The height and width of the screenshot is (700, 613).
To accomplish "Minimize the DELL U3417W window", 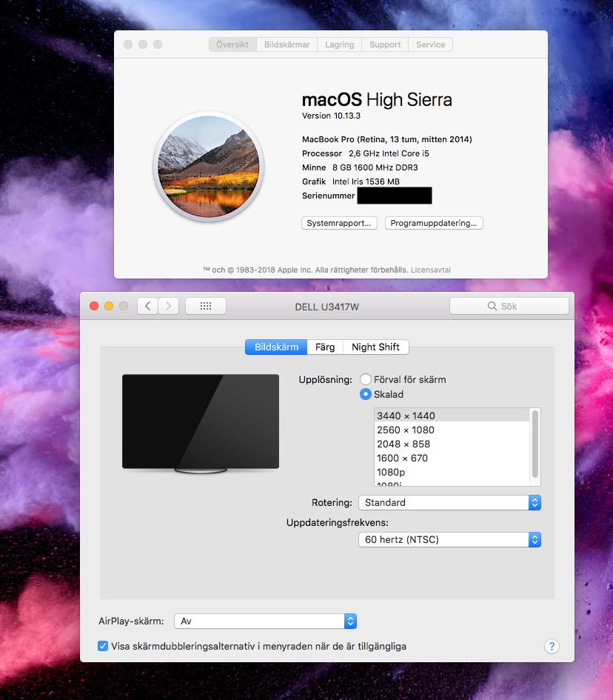I will pos(109,306).
